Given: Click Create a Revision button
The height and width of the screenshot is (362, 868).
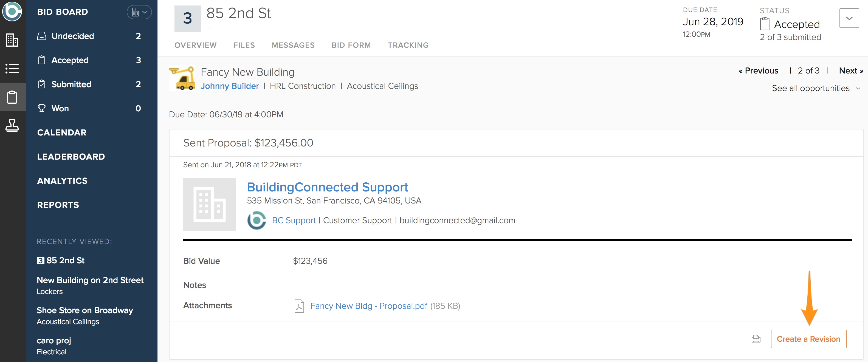Looking at the screenshot, I should coord(808,339).
